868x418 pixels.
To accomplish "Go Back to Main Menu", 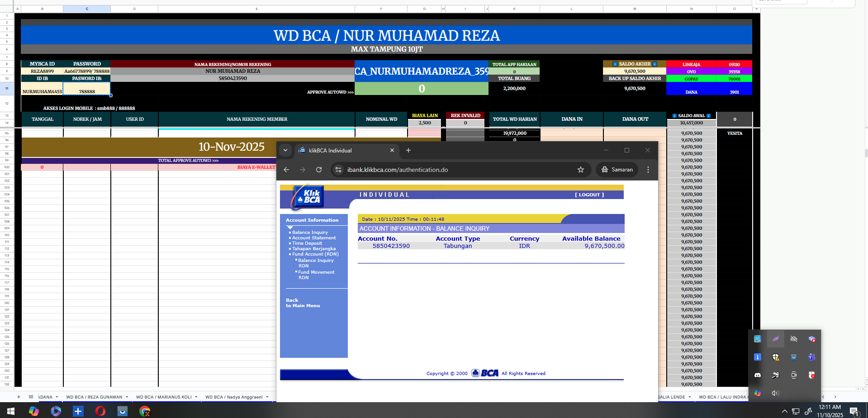I will (303, 303).
